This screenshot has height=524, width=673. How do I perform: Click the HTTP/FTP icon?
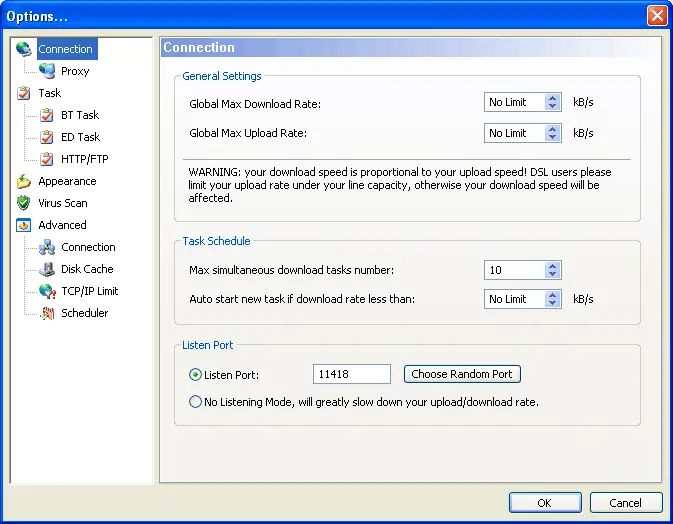47,159
